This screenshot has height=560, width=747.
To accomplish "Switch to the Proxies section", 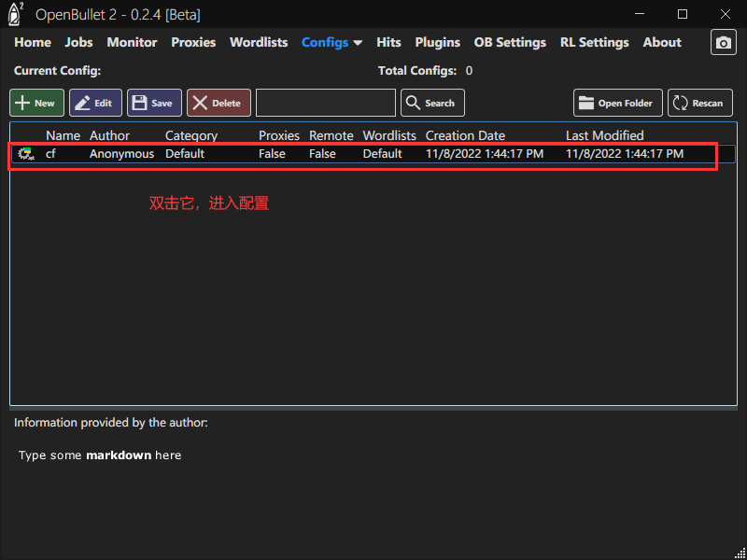I will (x=193, y=42).
